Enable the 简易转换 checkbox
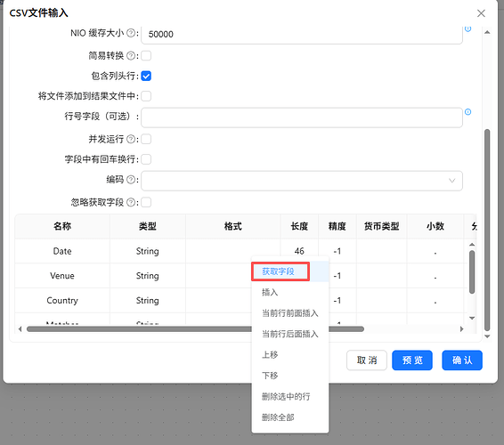 point(146,56)
